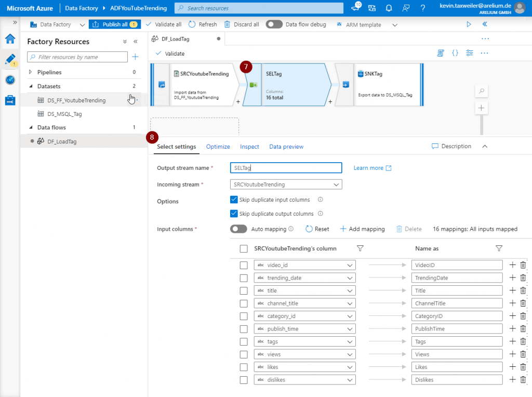Open the Monitor hub from the sidebar
532x397 pixels.
[9, 80]
